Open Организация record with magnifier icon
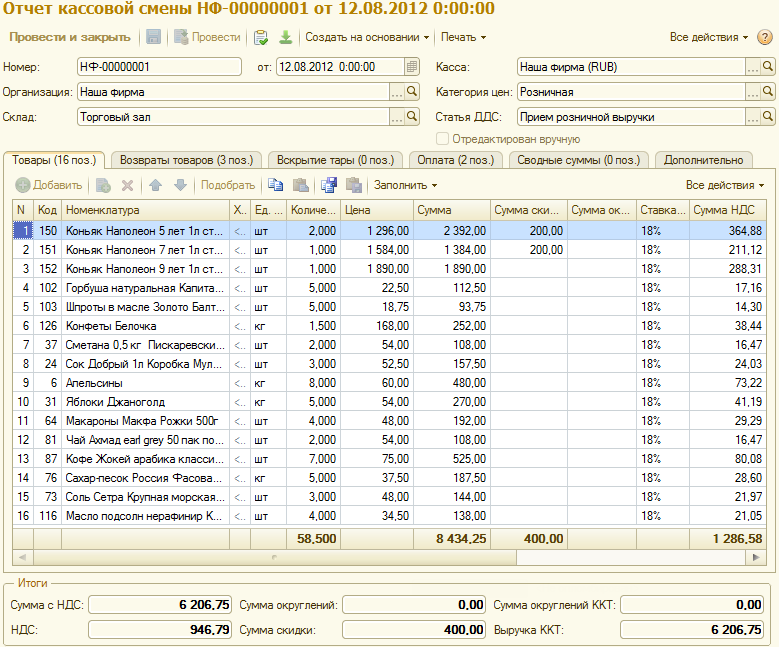779x647 pixels. (x=412, y=91)
